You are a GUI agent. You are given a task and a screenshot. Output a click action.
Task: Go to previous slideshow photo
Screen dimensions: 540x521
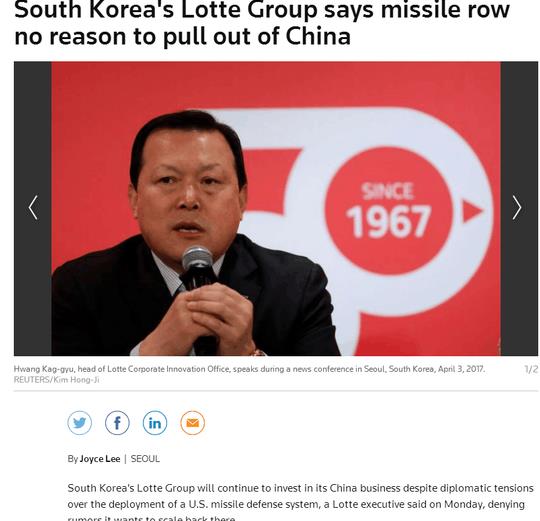33,208
